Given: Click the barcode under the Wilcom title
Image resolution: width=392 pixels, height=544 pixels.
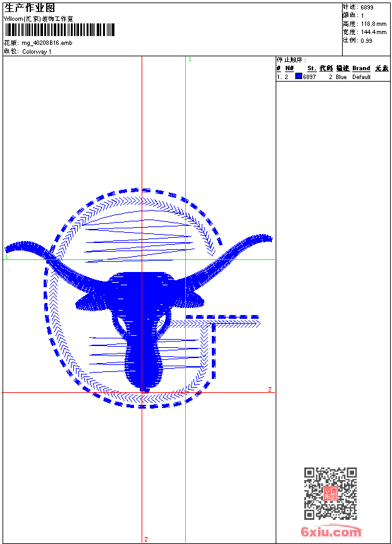Looking at the screenshot, I should tap(60, 30).
